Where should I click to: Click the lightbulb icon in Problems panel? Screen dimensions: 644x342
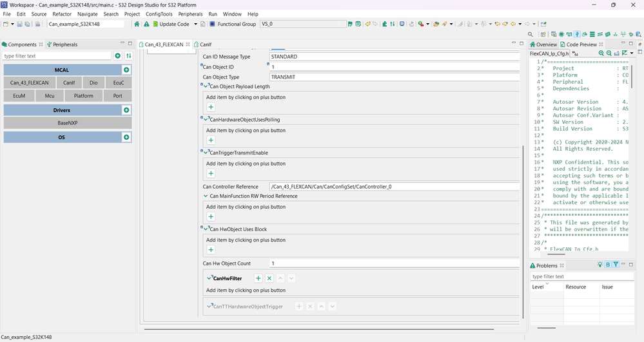(x=600, y=265)
